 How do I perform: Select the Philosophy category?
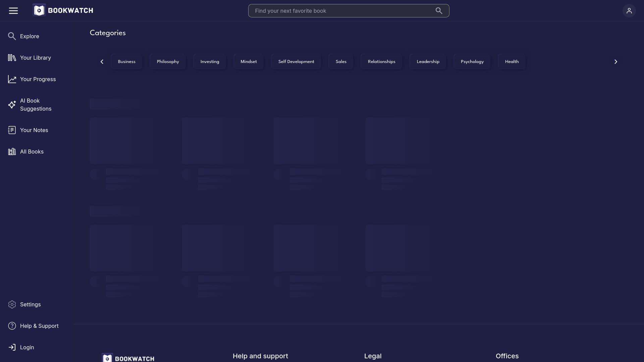click(x=168, y=61)
